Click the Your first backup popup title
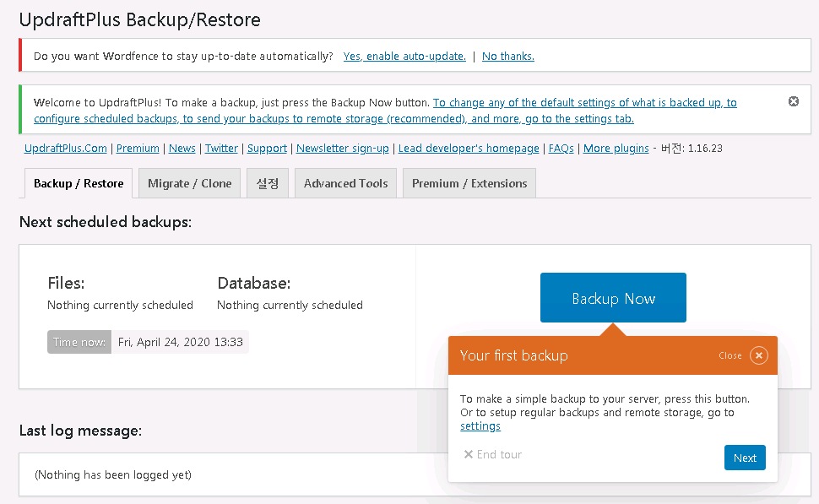Viewport: 819px width, 504px height. [513, 355]
